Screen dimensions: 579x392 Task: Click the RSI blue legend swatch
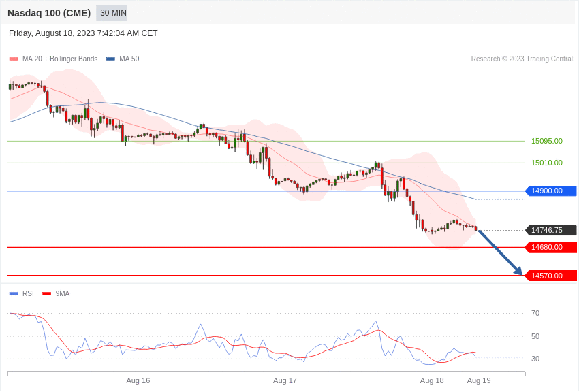click(x=14, y=294)
